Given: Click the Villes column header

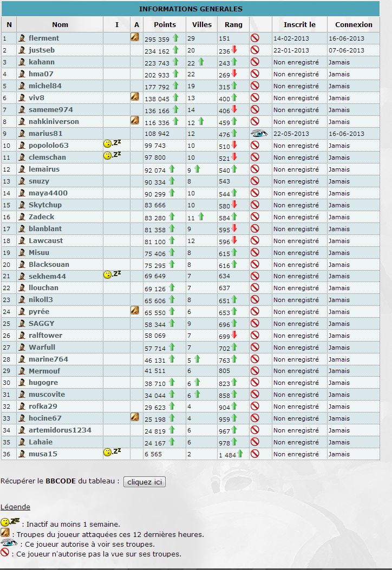Looking at the screenshot, I should (x=202, y=24).
